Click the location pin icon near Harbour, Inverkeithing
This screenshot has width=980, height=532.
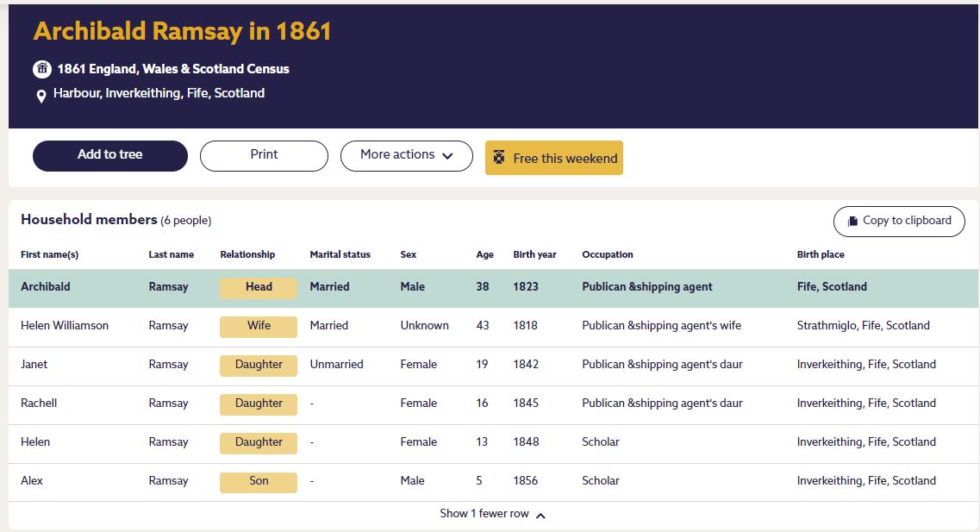point(41,96)
